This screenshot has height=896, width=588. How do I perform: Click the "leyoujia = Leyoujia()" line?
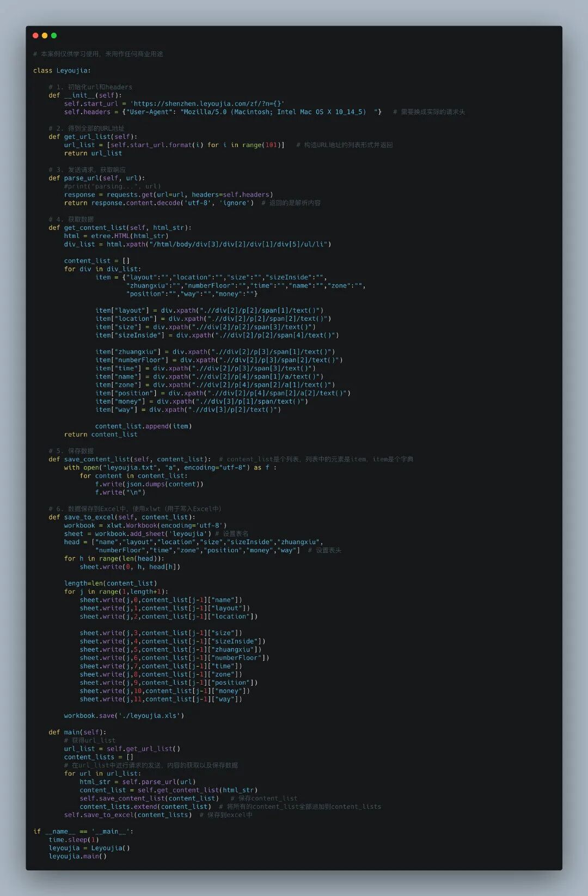click(x=89, y=848)
